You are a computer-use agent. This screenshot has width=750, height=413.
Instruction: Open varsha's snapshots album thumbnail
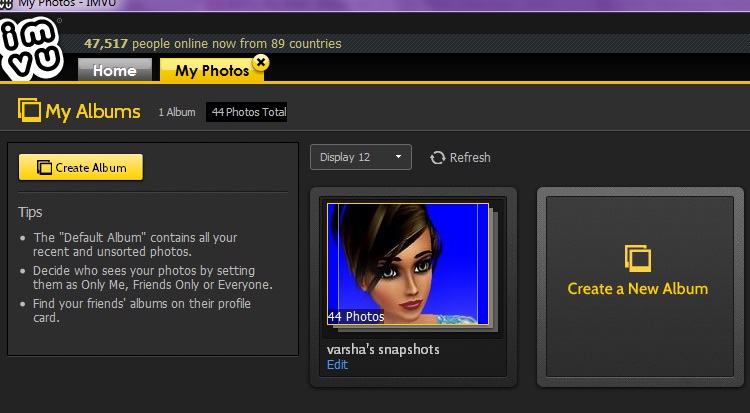point(408,264)
